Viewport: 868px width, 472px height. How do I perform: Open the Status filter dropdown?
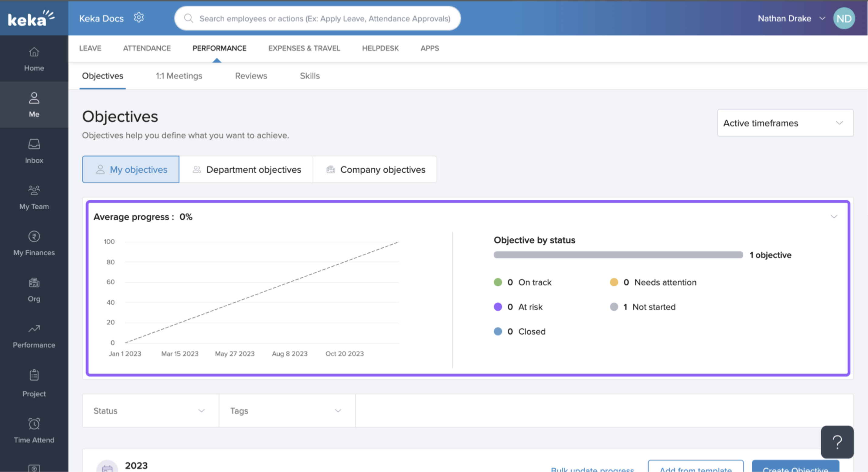pyautogui.click(x=150, y=410)
